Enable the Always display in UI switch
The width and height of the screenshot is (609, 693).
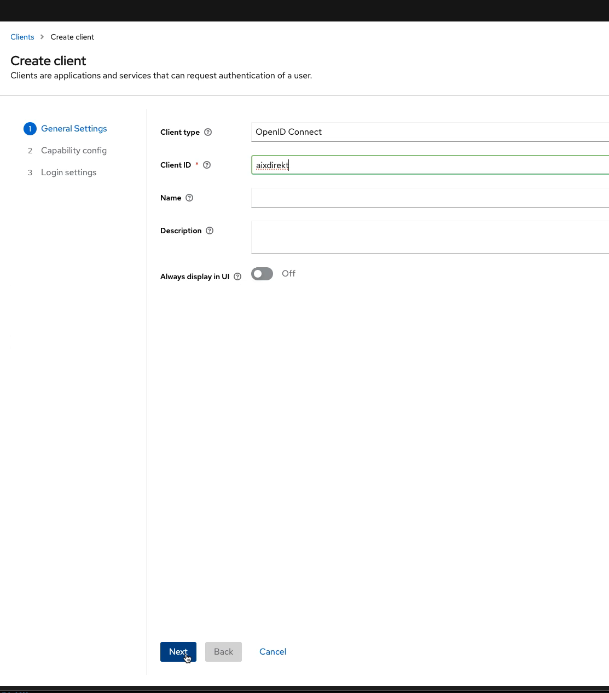(x=262, y=274)
